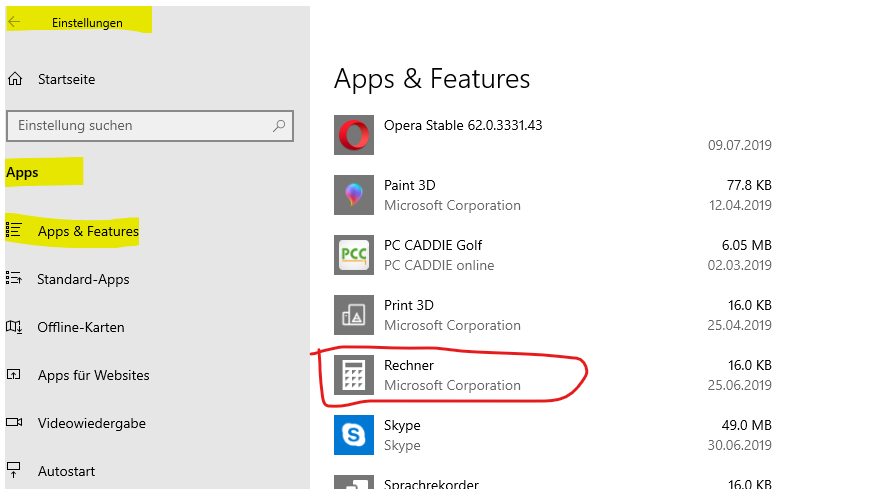
Task: Click the 49.0 MB size of Skype
Action: pos(746,426)
